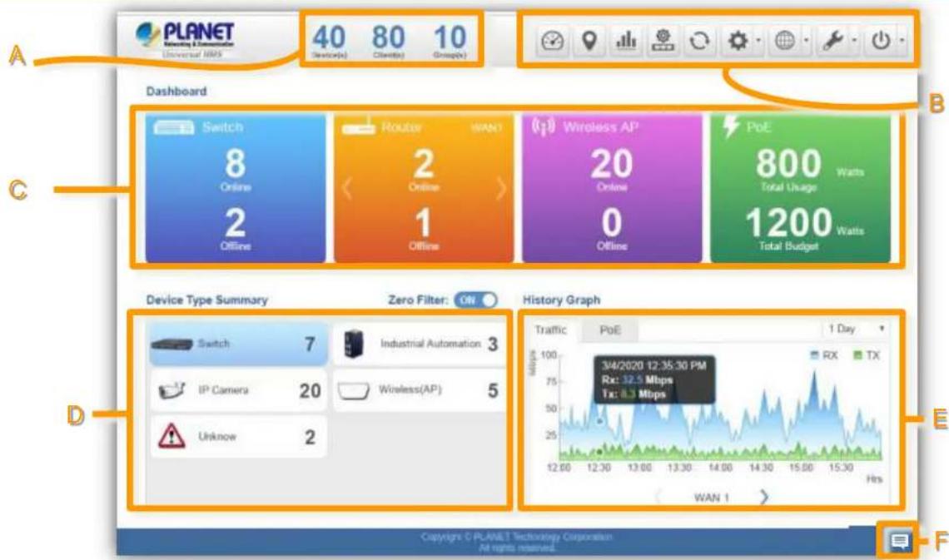
Task: Click the Dashboard heading
Action: pyautogui.click(x=176, y=92)
